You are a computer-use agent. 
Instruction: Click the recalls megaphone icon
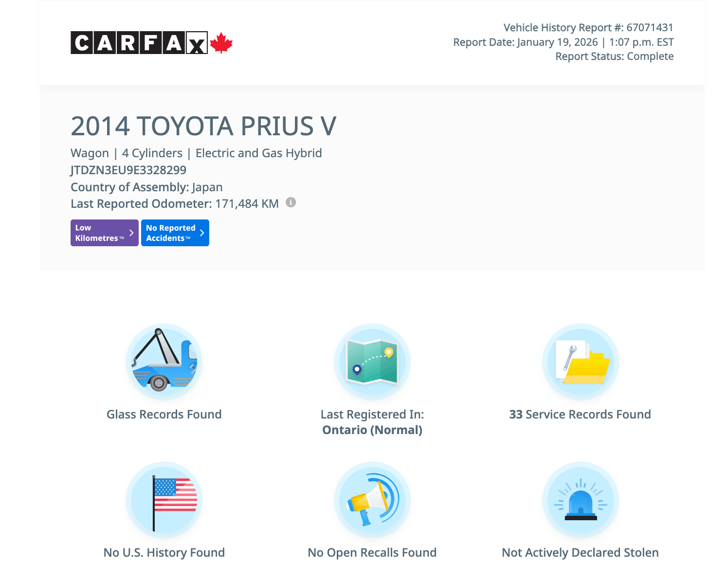click(372, 500)
